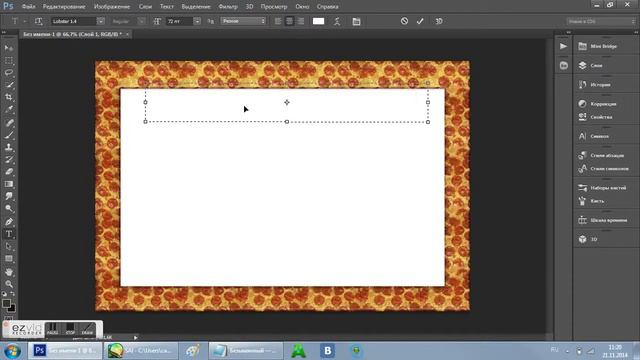Image resolution: width=640 pixels, height=360 pixels.
Task: Swap foreground and background colors
Action: [12, 294]
